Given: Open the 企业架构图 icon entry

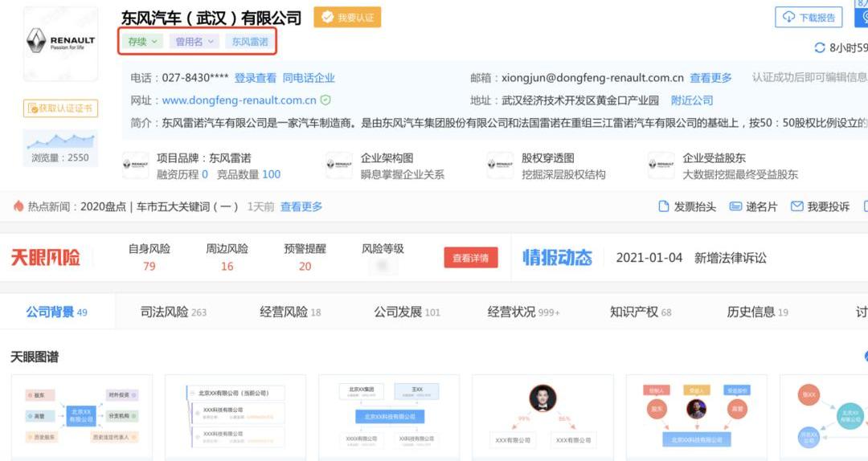Looking at the screenshot, I should (339, 165).
